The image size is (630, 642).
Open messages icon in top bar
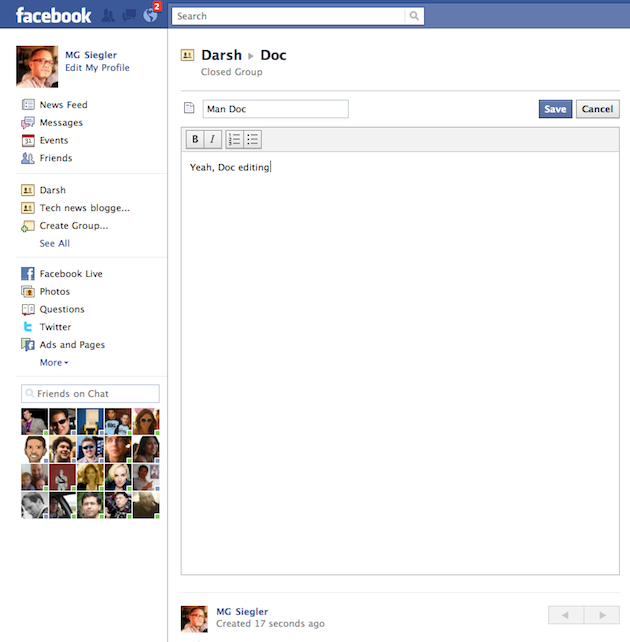tap(129, 16)
